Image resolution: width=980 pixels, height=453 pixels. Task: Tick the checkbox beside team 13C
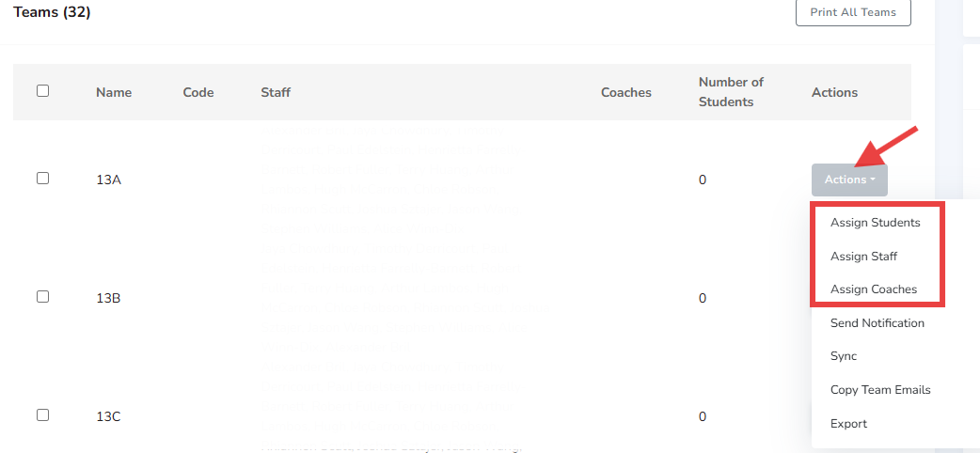42,414
